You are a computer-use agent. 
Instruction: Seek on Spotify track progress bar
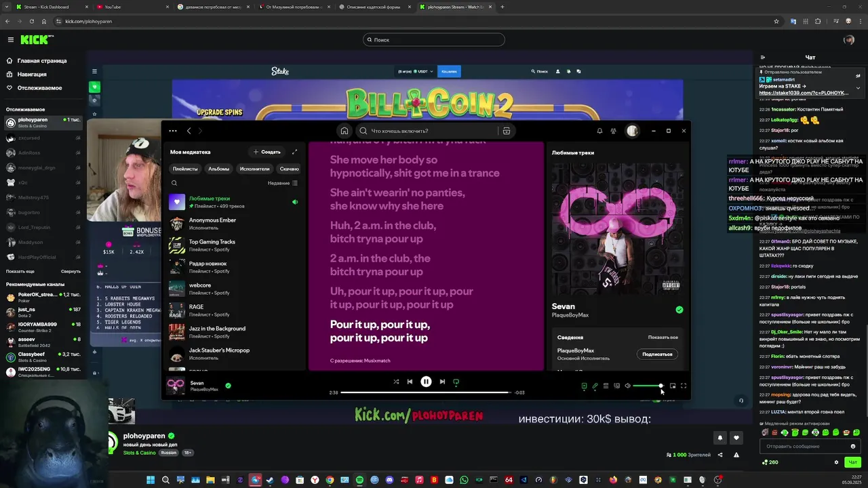(x=426, y=392)
